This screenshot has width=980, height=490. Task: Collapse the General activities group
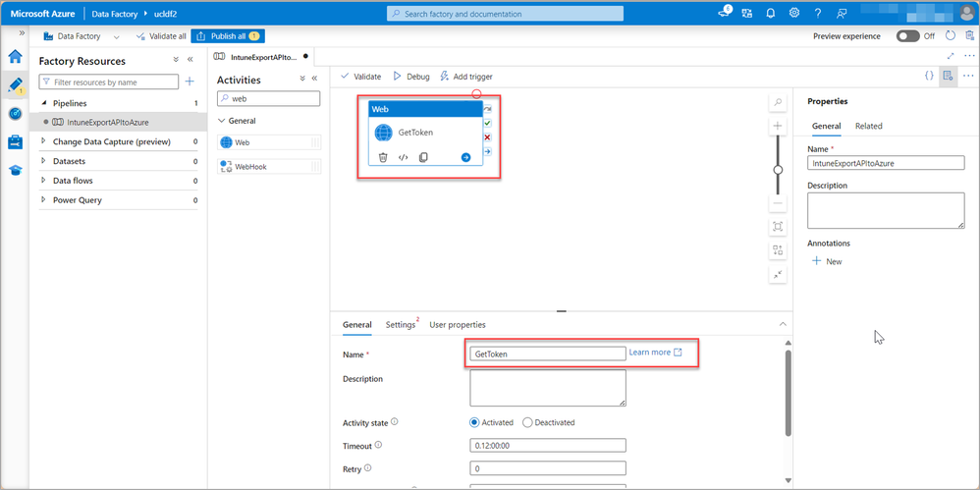[x=221, y=121]
